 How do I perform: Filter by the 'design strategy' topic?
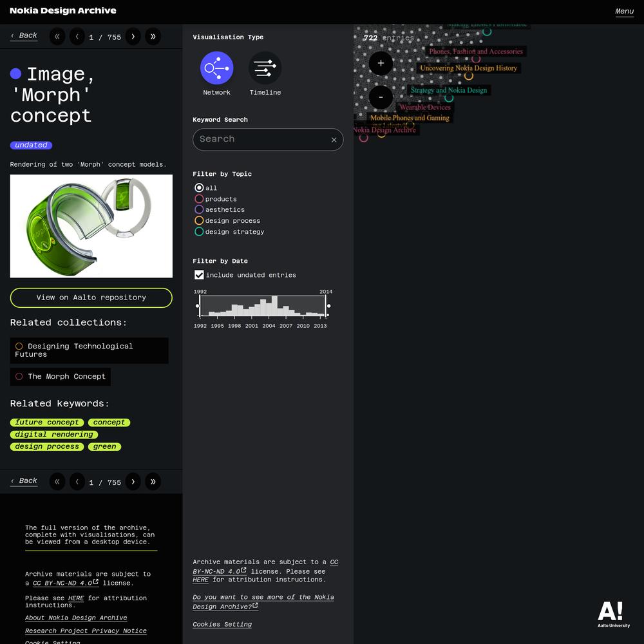tap(199, 232)
